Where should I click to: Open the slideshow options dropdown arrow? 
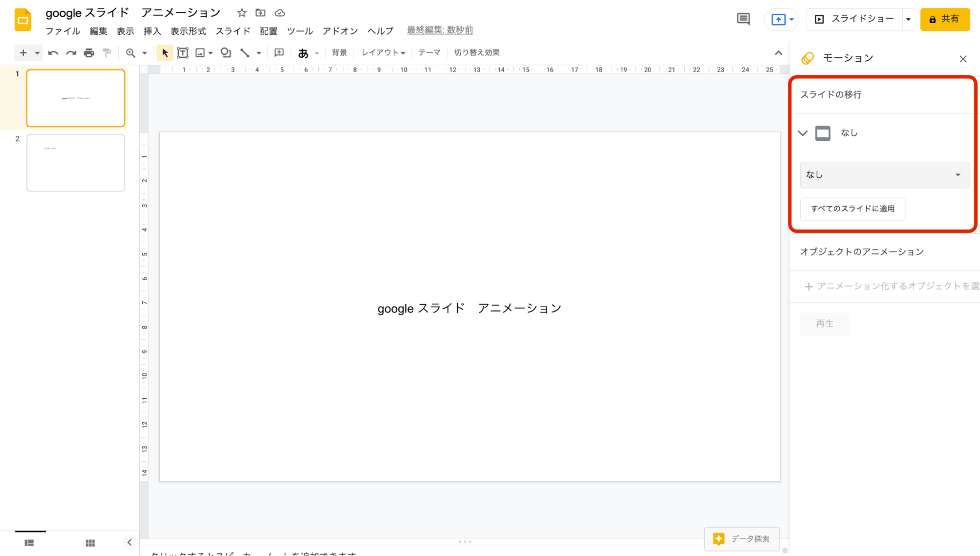[908, 20]
